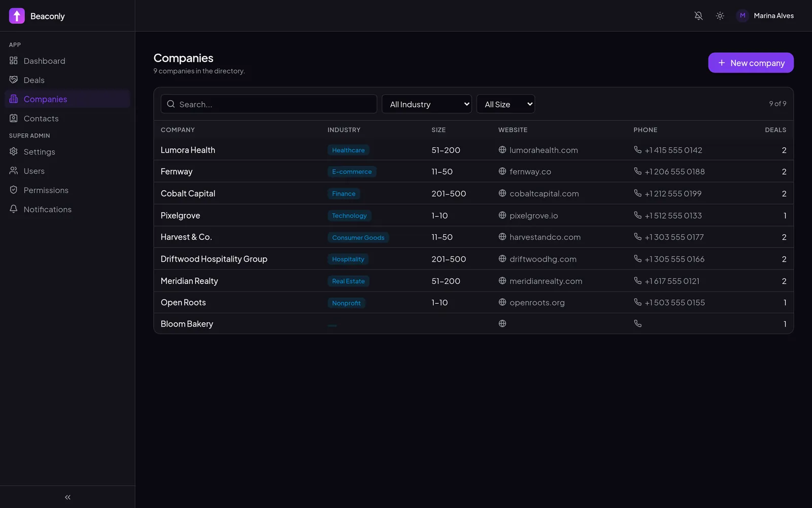The width and height of the screenshot is (812, 508).
Task: Open the All Size dropdown
Action: 505,104
